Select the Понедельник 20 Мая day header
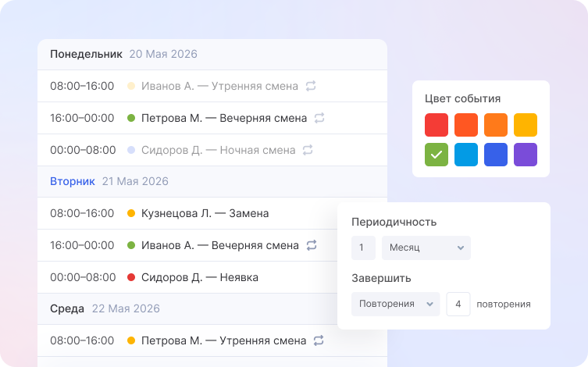588x367 pixels. pos(123,54)
